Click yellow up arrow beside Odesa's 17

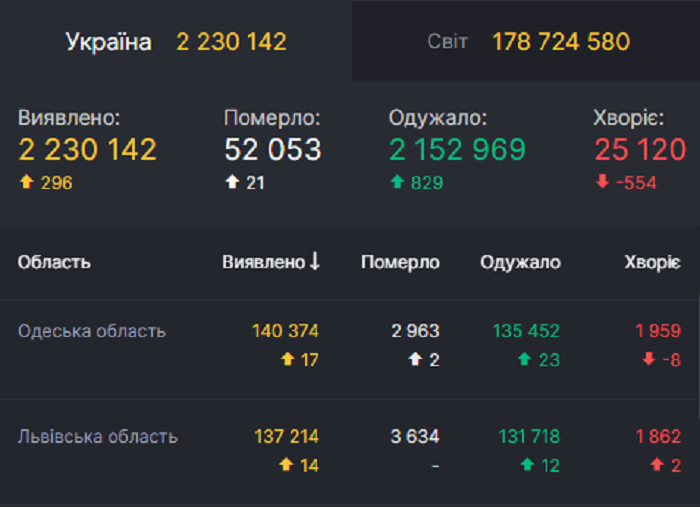(x=288, y=359)
